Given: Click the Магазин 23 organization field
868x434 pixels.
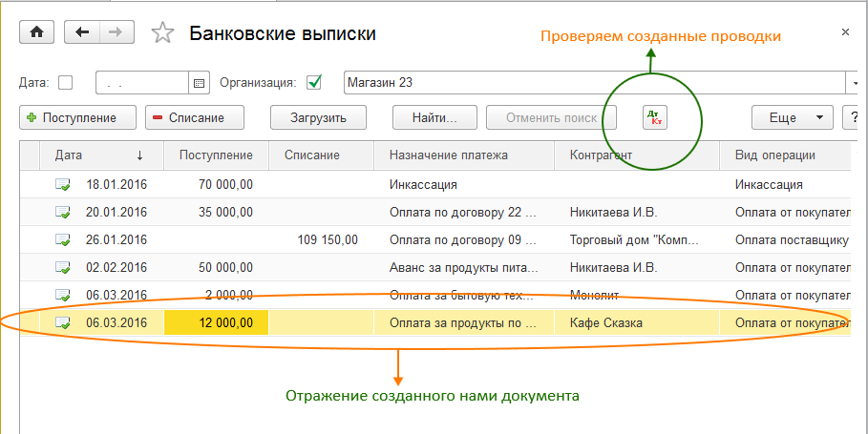Looking at the screenshot, I should [x=592, y=83].
